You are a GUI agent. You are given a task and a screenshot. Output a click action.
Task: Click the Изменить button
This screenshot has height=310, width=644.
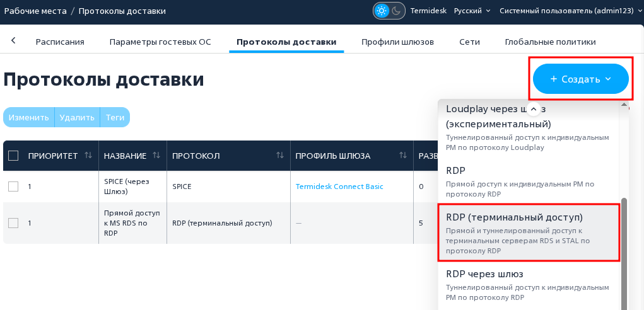(x=29, y=117)
